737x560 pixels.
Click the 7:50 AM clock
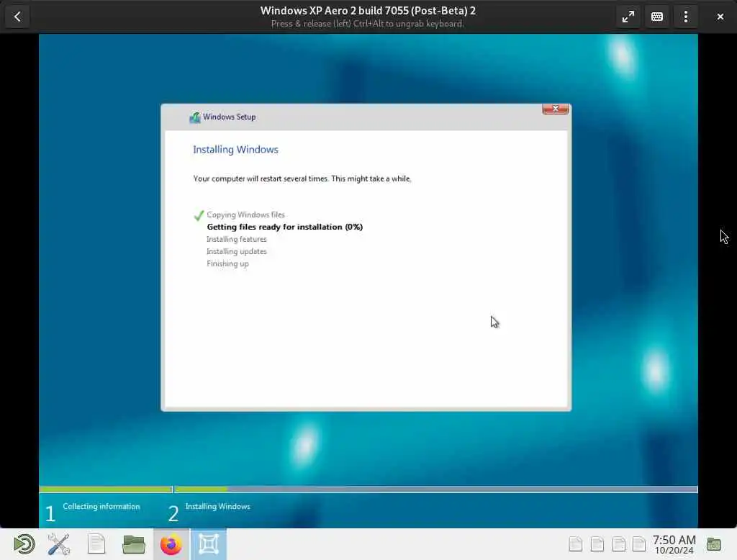click(x=674, y=540)
